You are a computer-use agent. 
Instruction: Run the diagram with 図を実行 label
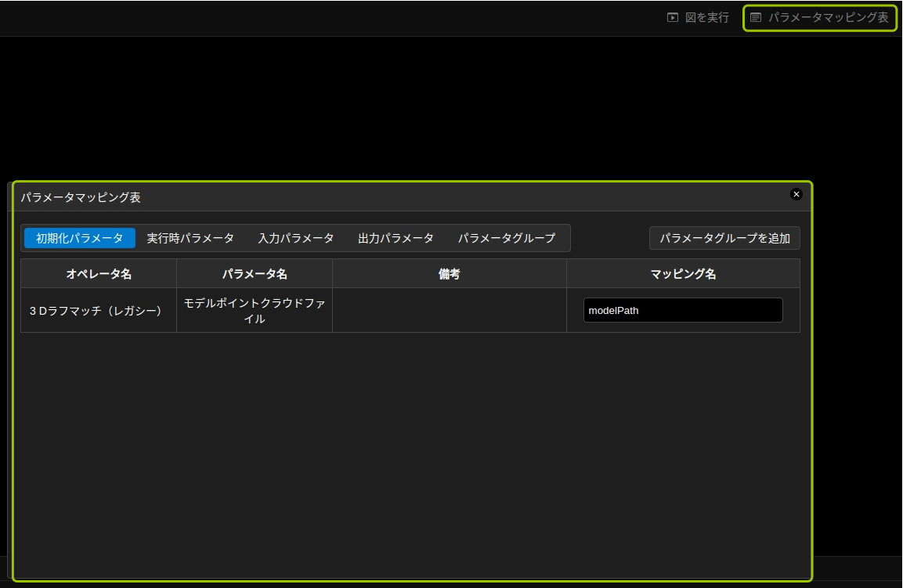(706, 17)
